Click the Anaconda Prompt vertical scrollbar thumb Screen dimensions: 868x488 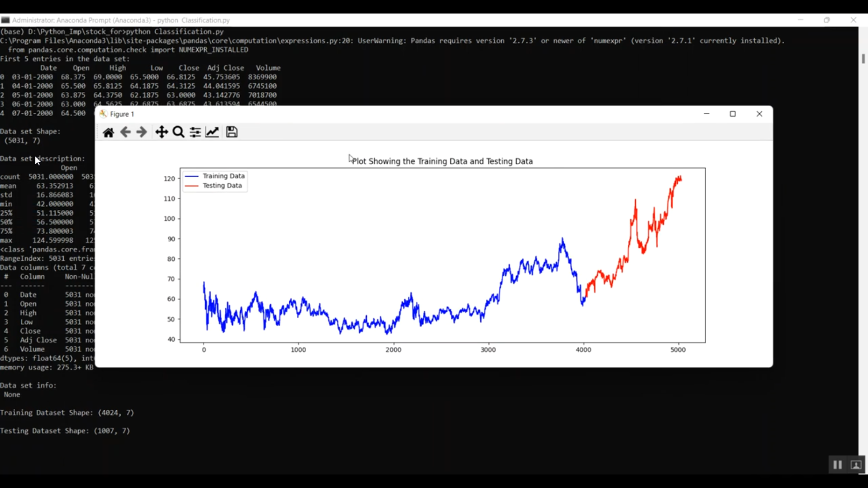tap(863, 59)
